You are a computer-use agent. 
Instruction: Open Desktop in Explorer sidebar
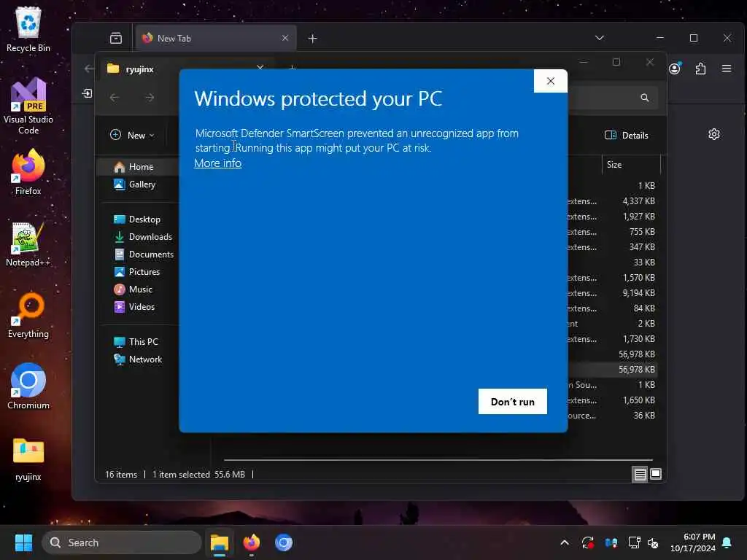click(x=138, y=219)
